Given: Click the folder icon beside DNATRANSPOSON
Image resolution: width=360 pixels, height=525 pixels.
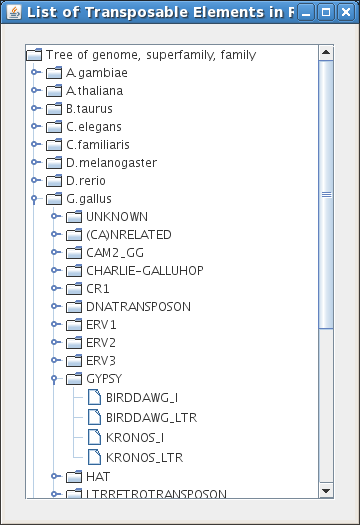Looking at the screenshot, I should pos(74,306).
